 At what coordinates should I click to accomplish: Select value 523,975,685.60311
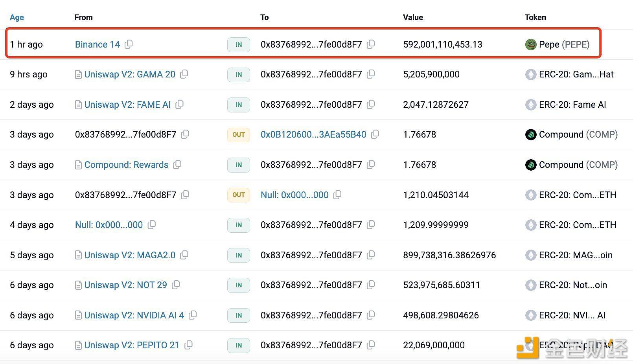coord(442,285)
